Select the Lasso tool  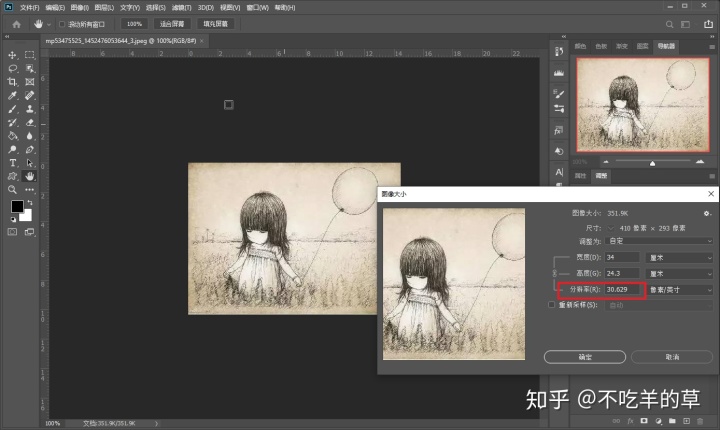(12, 68)
